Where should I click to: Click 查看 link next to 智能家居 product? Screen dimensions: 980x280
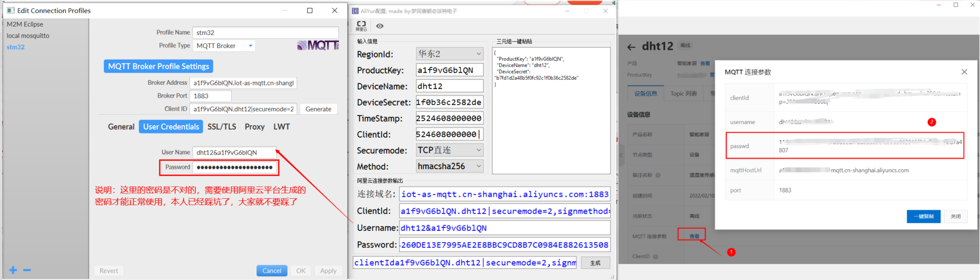[x=705, y=63]
